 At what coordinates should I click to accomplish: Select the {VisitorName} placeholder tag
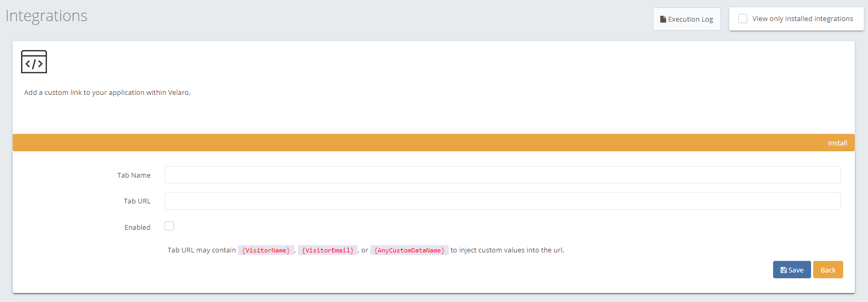pos(266,250)
